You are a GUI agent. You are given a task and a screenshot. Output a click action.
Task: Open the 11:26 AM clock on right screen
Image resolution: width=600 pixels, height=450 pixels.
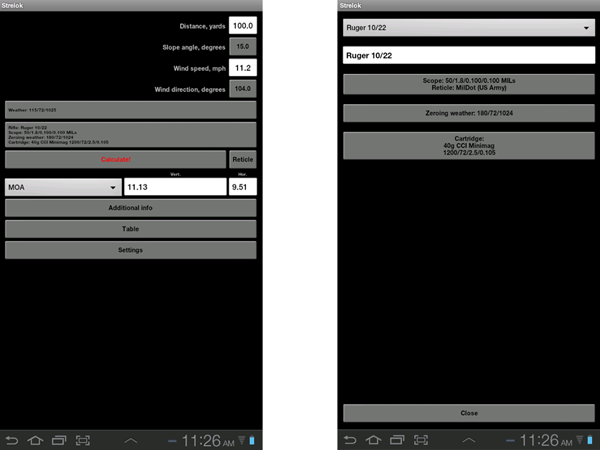(546, 441)
